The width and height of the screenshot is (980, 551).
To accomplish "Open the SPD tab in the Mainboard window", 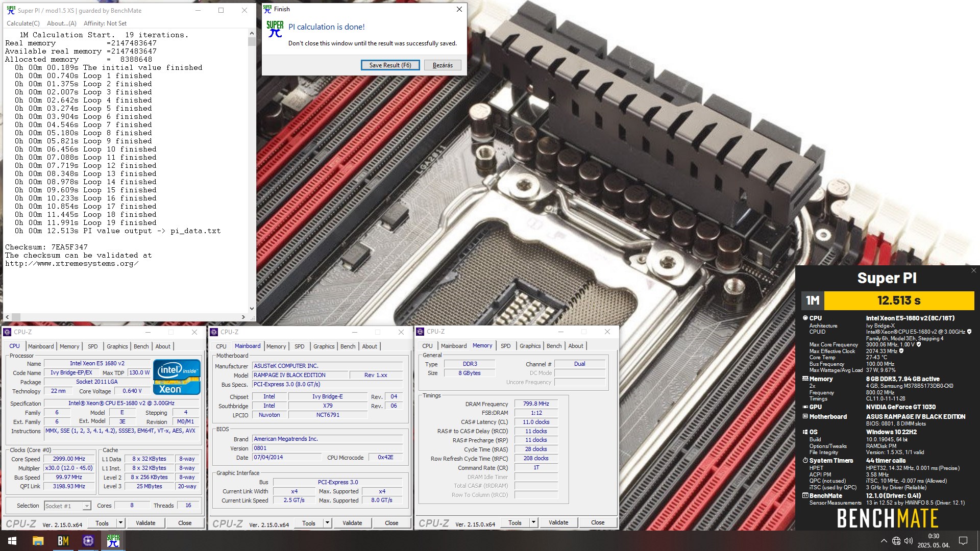I will [x=299, y=346].
